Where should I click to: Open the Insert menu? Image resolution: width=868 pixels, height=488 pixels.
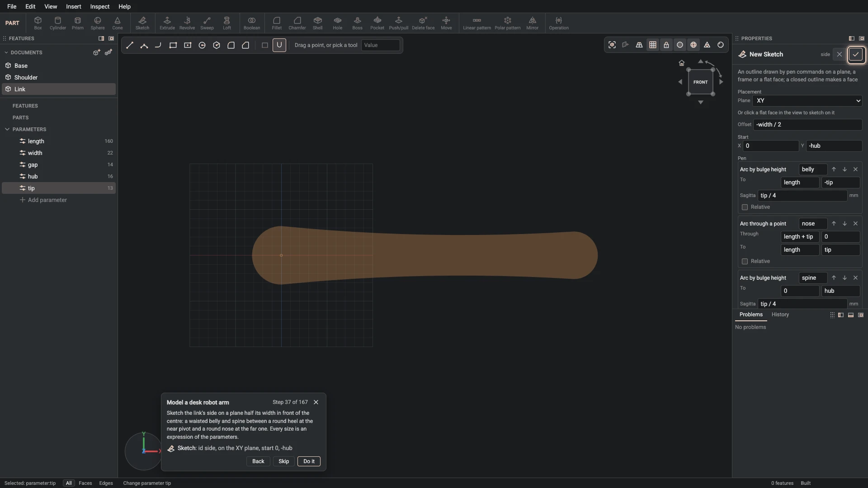(x=74, y=6)
